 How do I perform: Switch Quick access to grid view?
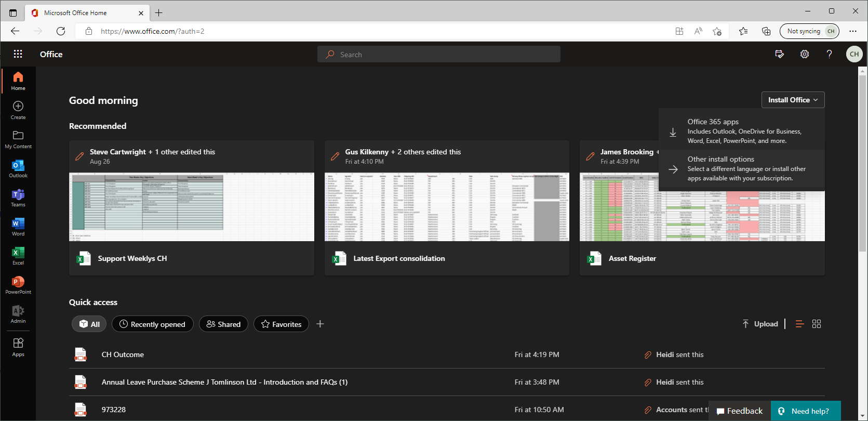817,324
